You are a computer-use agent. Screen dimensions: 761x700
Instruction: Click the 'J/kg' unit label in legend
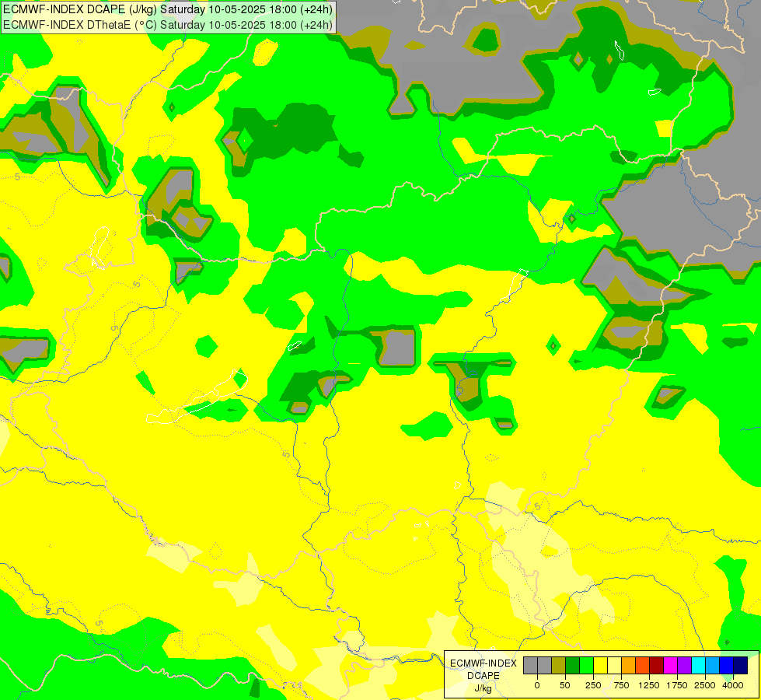[x=483, y=688]
